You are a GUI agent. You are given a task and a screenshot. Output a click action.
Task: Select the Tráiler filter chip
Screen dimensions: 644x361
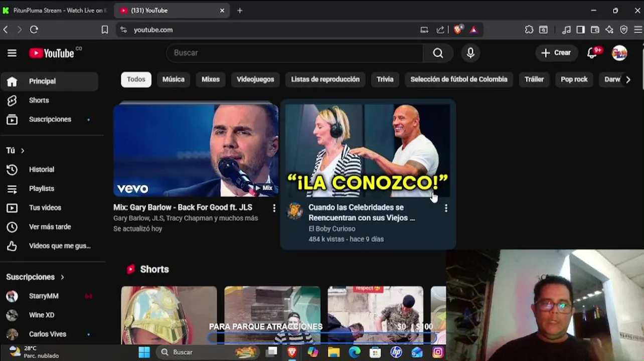point(534,79)
